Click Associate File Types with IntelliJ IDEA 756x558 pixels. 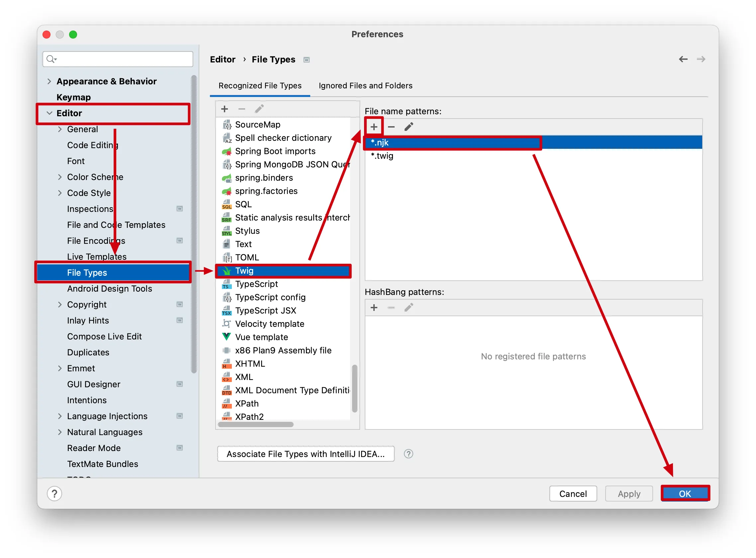pyautogui.click(x=306, y=454)
